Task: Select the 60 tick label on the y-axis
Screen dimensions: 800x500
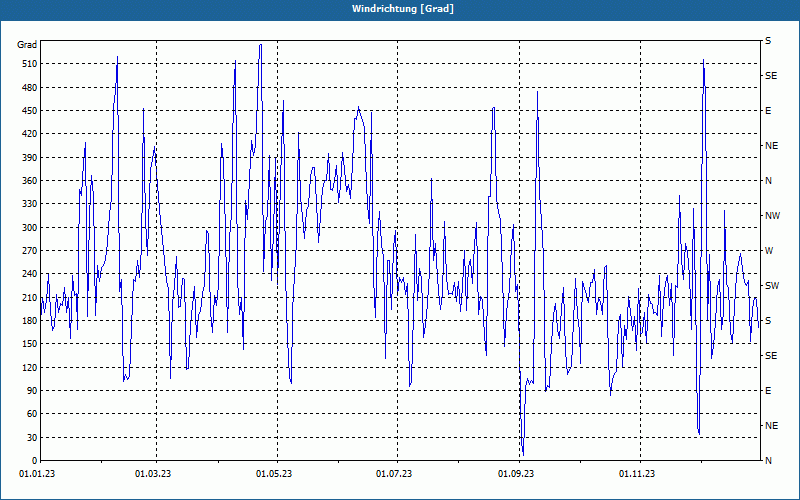Action: (x=32, y=414)
